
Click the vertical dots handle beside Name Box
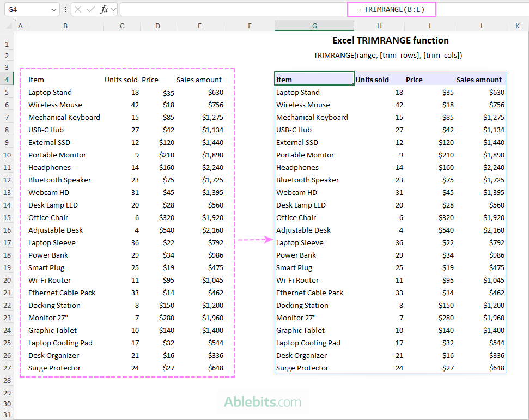(x=65, y=9)
